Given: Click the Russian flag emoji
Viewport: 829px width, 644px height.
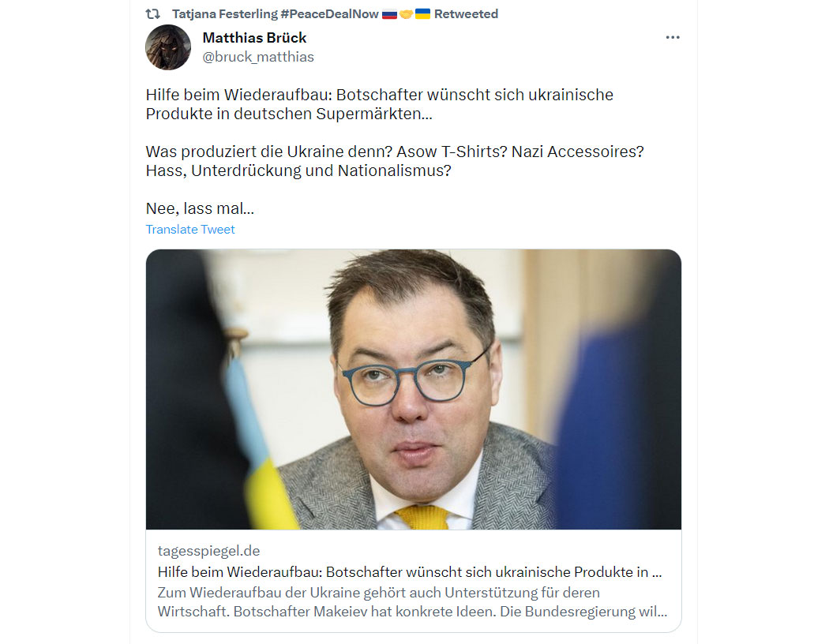Looking at the screenshot, I should click(389, 14).
